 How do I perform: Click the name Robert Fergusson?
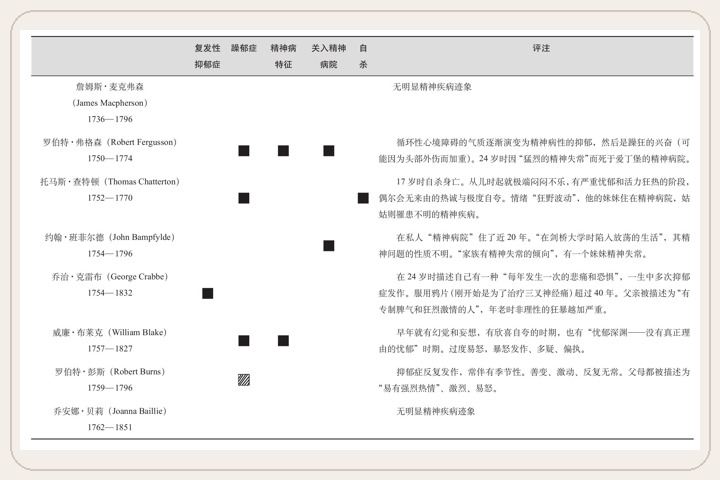click(141, 142)
